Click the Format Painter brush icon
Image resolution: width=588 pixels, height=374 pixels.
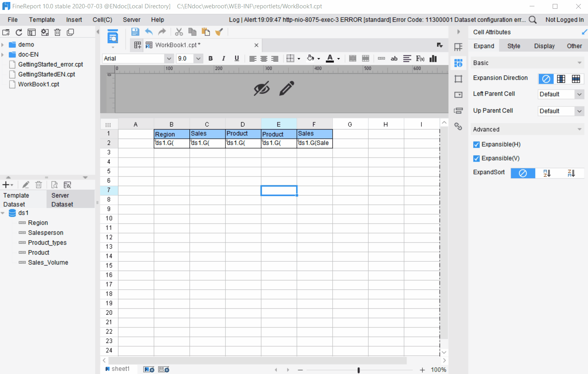click(x=219, y=32)
